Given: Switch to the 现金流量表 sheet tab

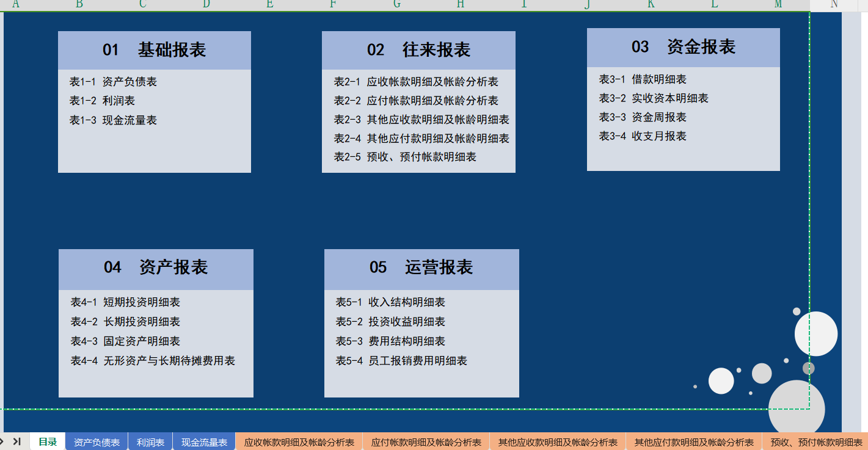Looking at the screenshot, I should (x=204, y=442).
